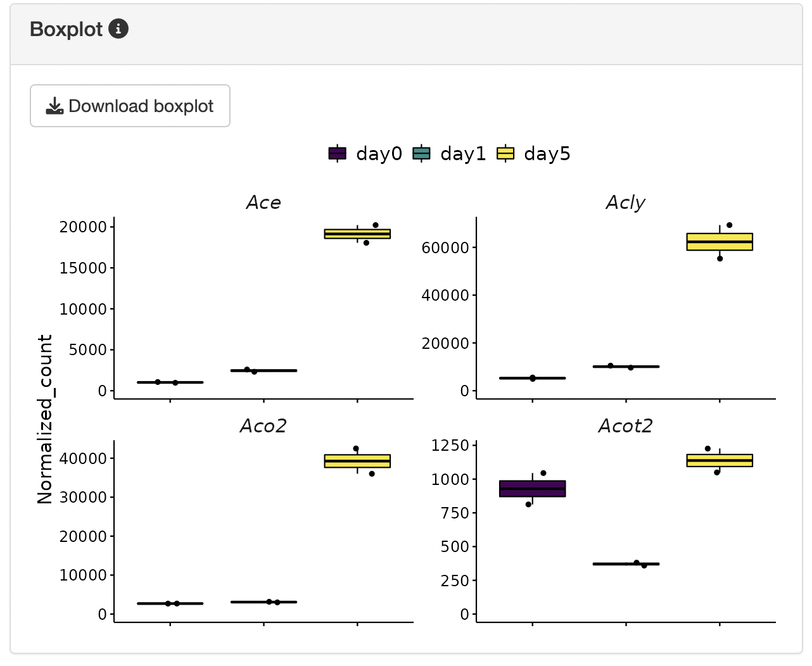Click the day1 legend label
Image resolution: width=812 pixels, height=666 pixels.
(x=463, y=154)
